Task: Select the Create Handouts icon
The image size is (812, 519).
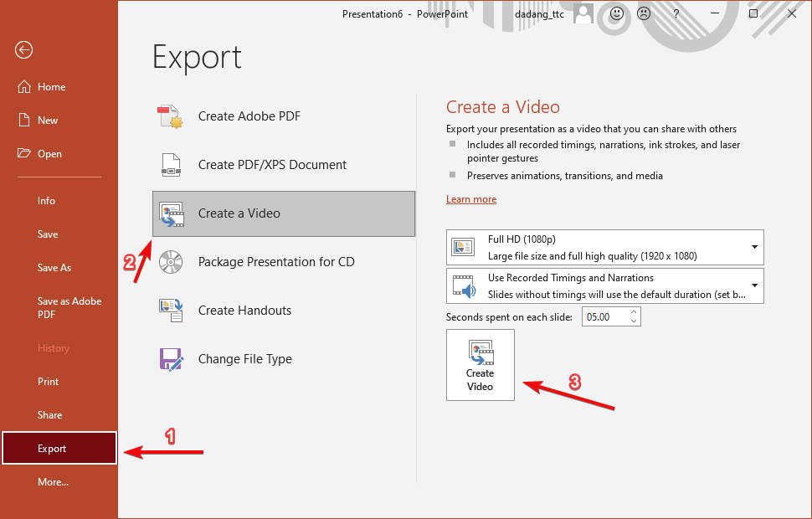Action: click(x=170, y=311)
